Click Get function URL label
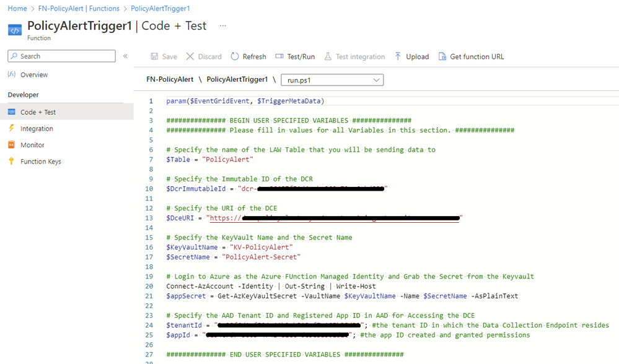 coord(477,57)
